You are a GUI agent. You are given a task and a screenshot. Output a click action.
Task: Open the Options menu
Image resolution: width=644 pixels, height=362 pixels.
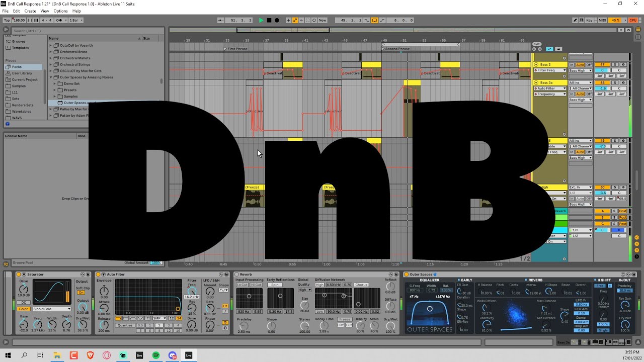tap(60, 11)
